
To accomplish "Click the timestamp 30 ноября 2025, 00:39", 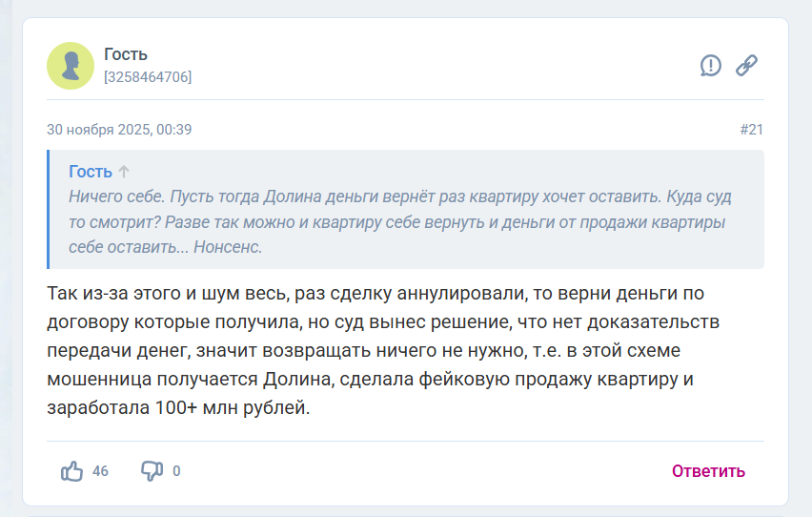I will [119, 130].
